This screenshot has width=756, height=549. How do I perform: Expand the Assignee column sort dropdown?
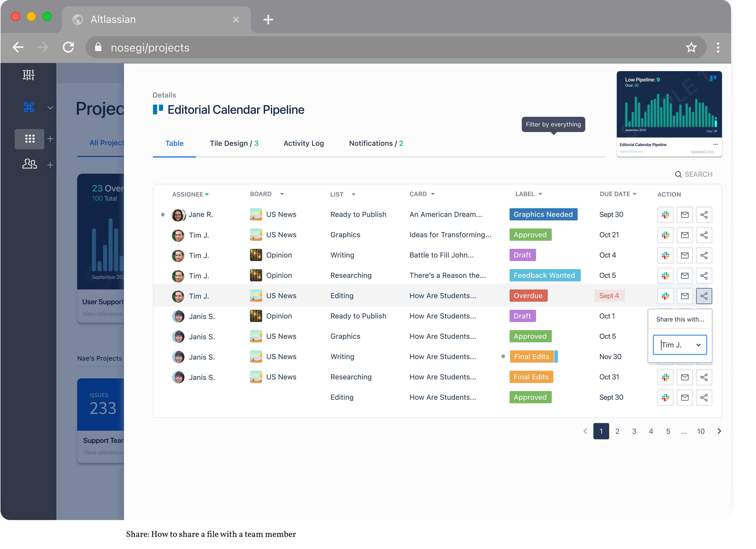[x=207, y=194]
